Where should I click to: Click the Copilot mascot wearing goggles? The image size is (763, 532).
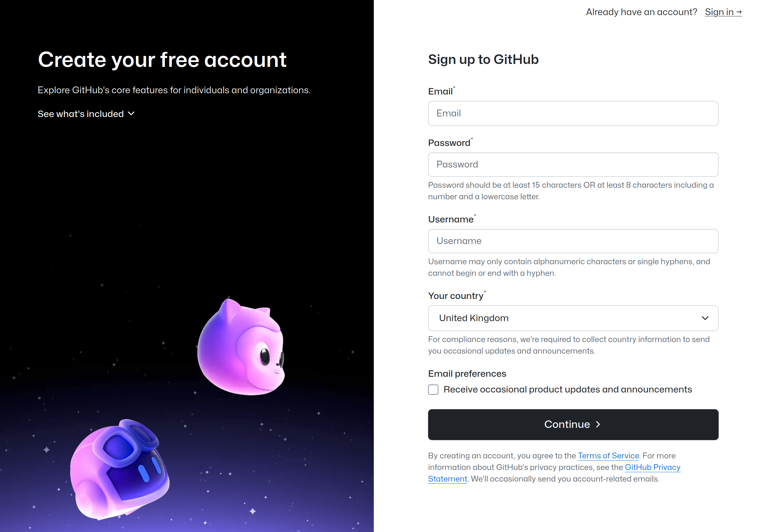[120, 469]
